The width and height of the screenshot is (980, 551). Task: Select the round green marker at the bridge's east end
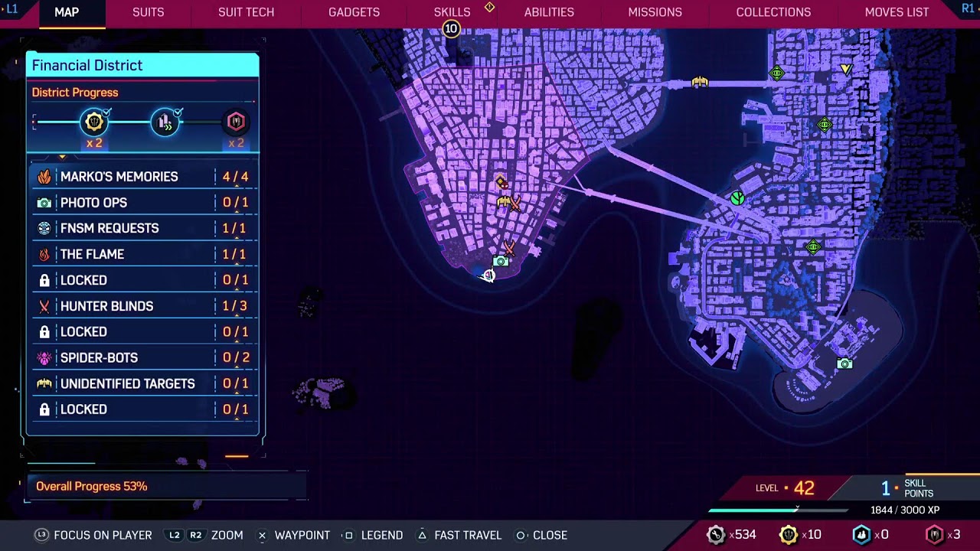(737, 198)
